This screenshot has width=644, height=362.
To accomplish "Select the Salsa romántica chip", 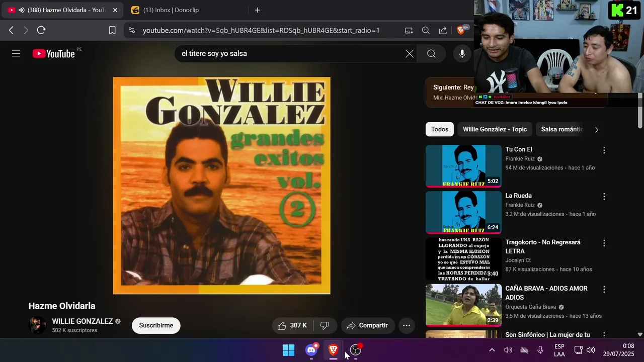I will (561, 129).
